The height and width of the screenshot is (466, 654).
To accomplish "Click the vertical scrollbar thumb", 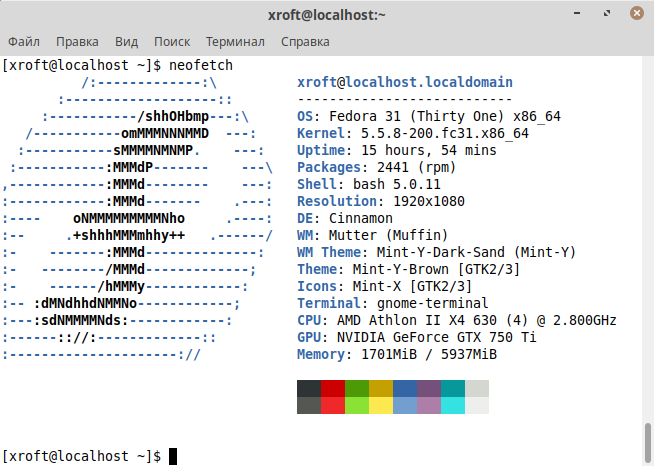I will pos(647,443).
